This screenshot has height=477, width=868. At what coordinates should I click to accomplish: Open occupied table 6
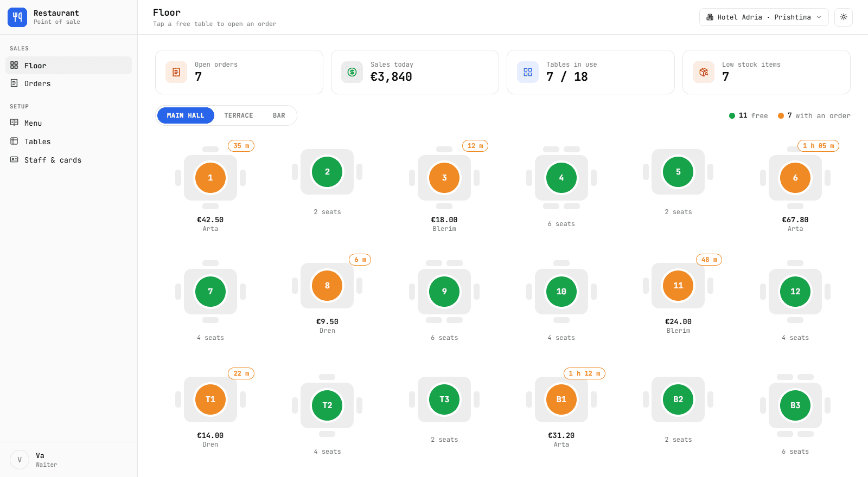point(795,178)
